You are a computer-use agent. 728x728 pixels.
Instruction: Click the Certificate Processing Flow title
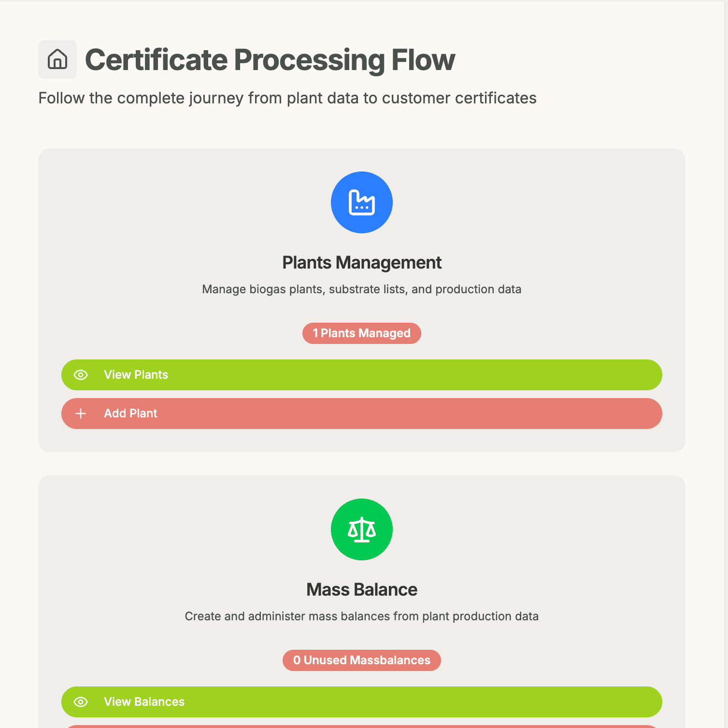point(270,60)
